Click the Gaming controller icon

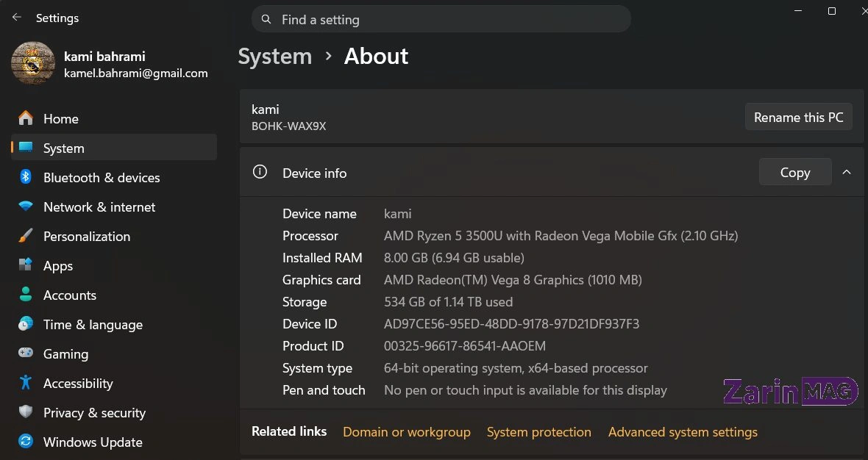coord(26,353)
